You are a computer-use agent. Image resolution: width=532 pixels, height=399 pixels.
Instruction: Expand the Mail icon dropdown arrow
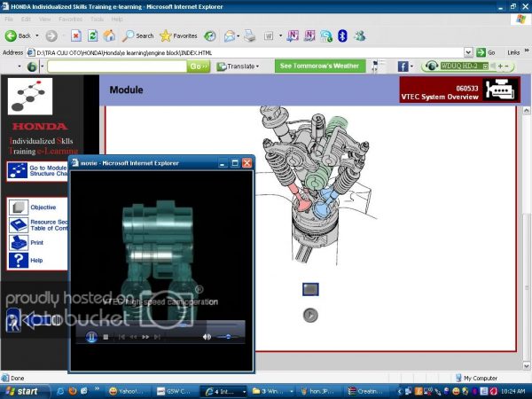(x=239, y=36)
